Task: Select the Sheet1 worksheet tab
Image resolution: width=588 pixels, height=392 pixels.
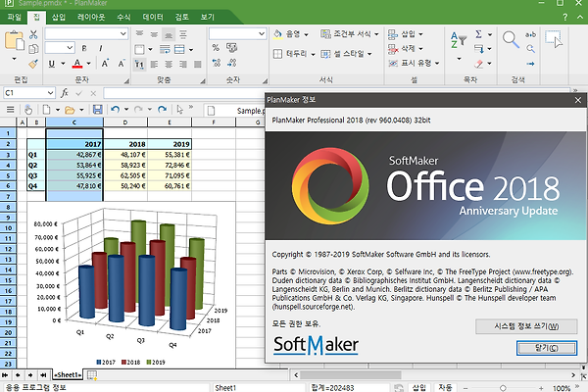Action: coord(68,374)
